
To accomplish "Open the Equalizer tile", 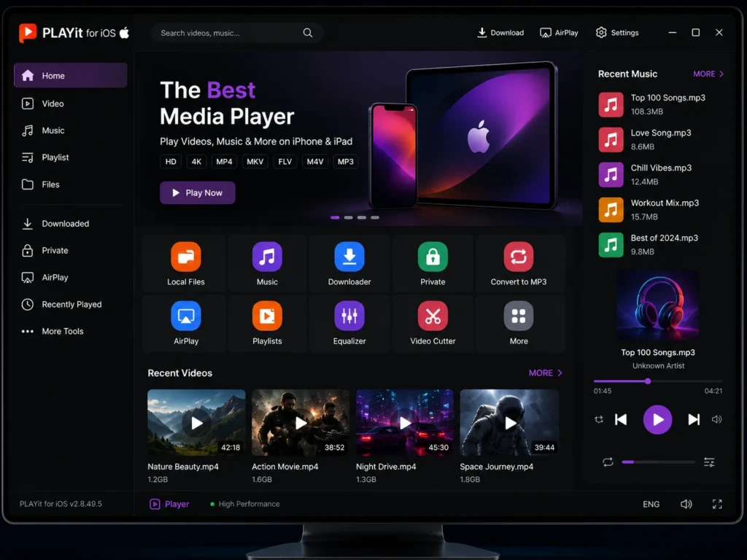I will tap(349, 323).
